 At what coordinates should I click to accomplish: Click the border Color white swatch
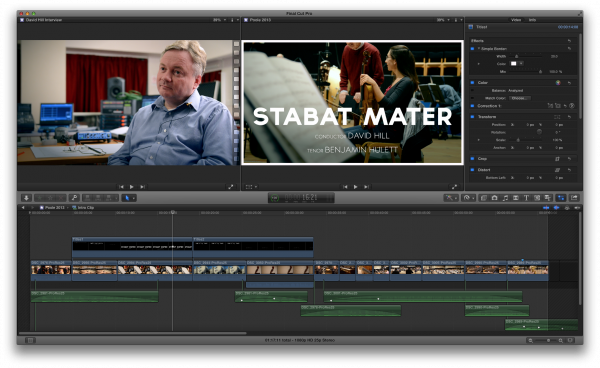[514, 64]
